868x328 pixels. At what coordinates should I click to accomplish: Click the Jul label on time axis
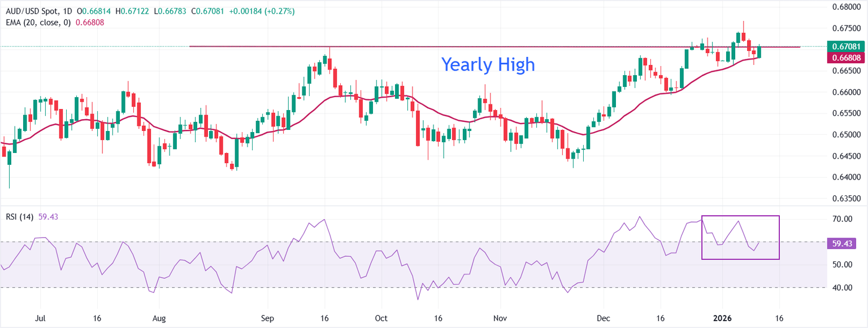point(40,319)
